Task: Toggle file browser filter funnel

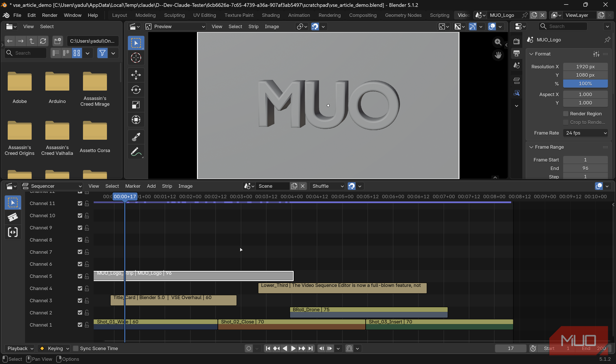Action: [102, 53]
